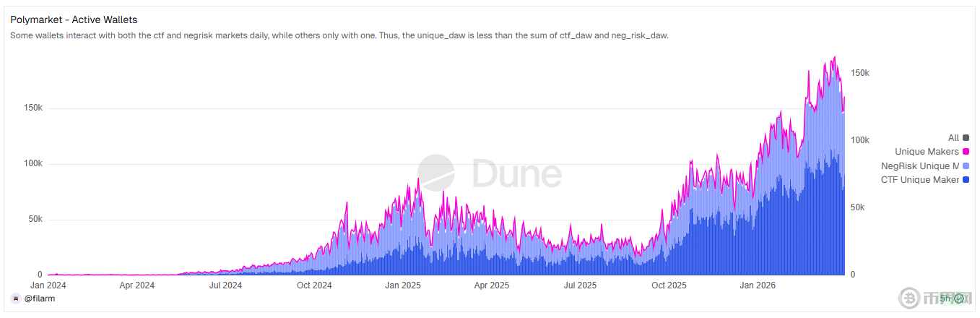Image resolution: width=980 pixels, height=318 pixels.
Task: Click the gray All color swatch
Action: (966, 137)
